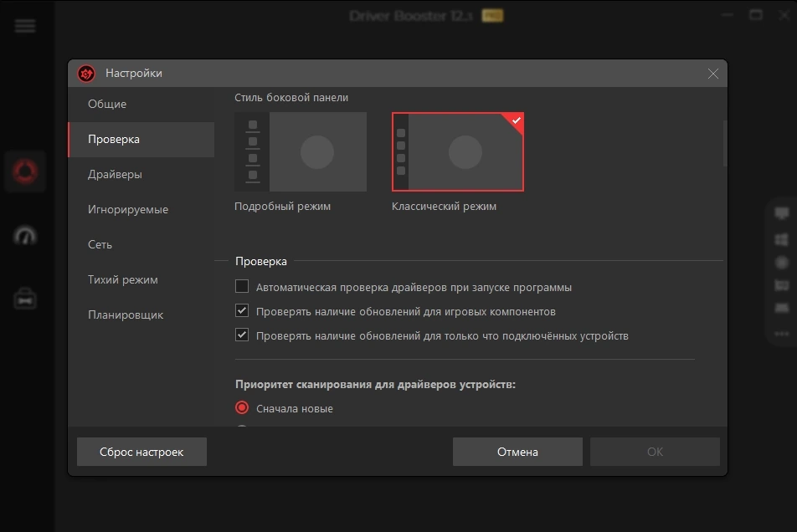This screenshot has width=797, height=532.
Task: Toggle update check for game components
Action: tap(242, 310)
